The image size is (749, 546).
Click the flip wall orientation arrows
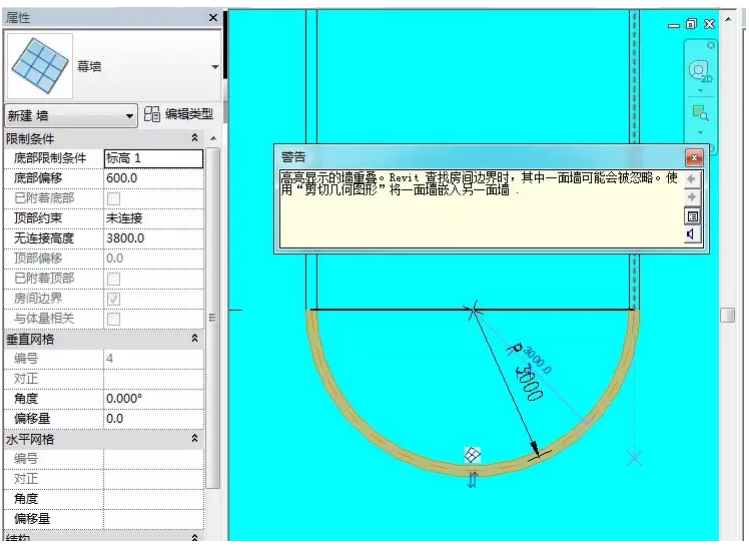point(472,480)
